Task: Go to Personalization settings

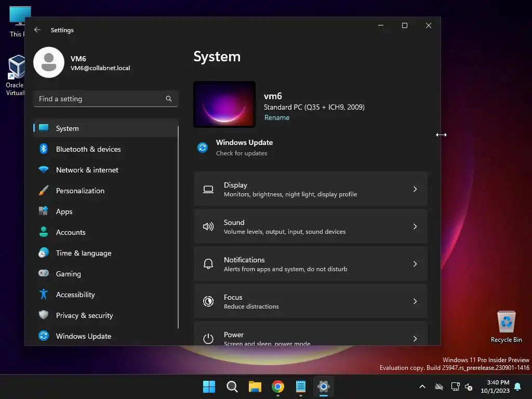Action: click(x=106, y=191)
